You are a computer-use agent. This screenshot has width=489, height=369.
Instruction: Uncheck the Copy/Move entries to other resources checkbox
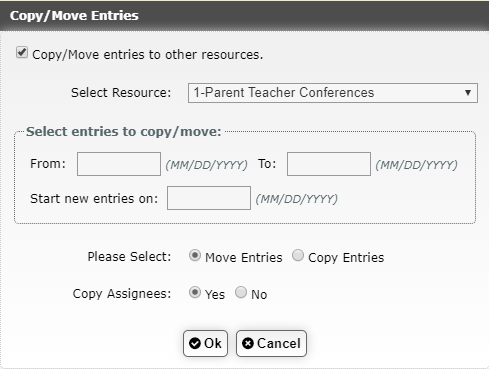(x=22, y=53)
